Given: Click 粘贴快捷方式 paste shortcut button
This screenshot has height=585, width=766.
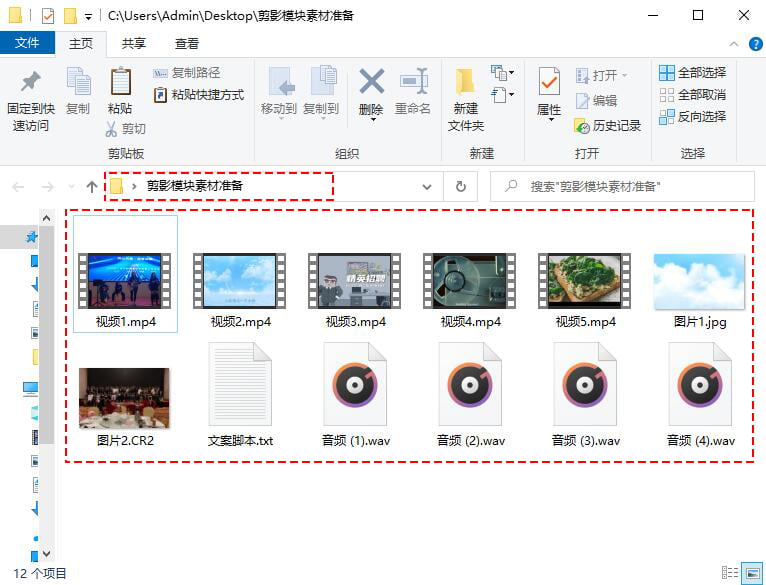Looking at the screenshot, I should pos(198,95).
